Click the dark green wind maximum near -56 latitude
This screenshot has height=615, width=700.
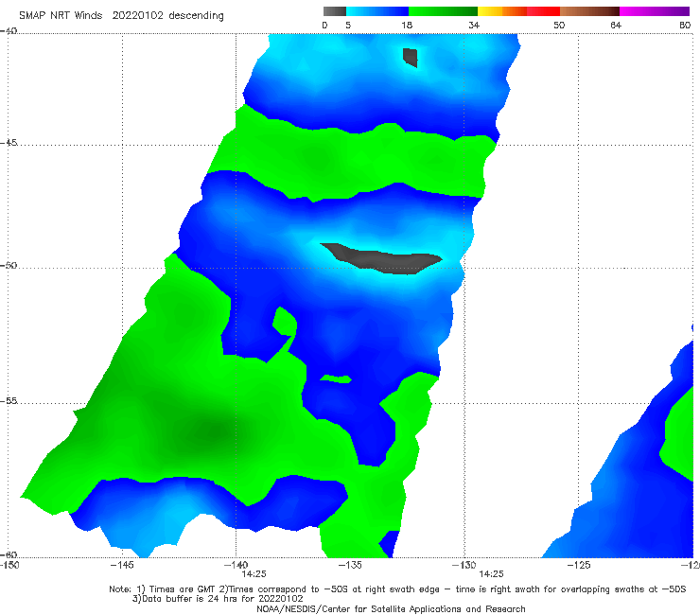[214, 431]
